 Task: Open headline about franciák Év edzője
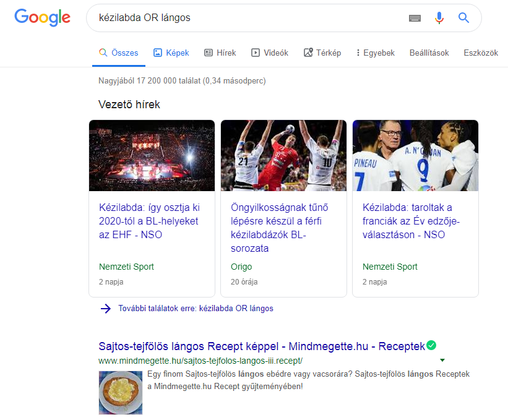tap(411, 221)
